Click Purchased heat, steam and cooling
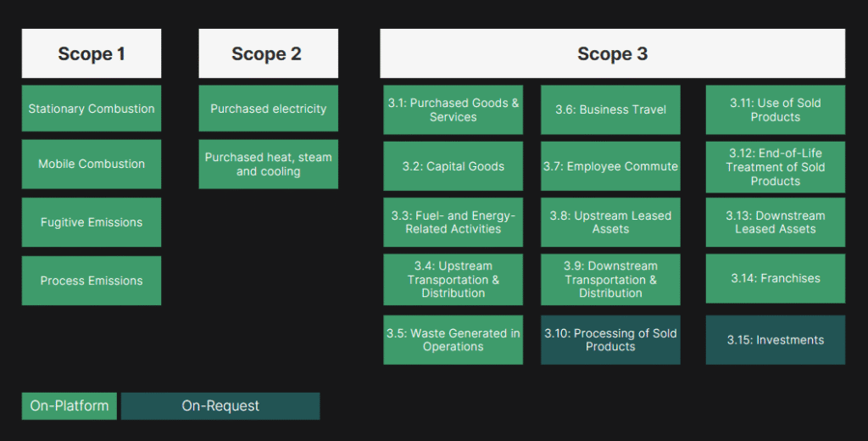868x441 pixels. [x=269, y=164]
